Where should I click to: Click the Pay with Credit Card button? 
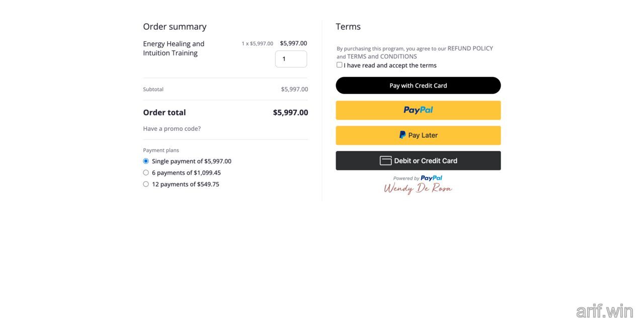[x=418, y=85]
